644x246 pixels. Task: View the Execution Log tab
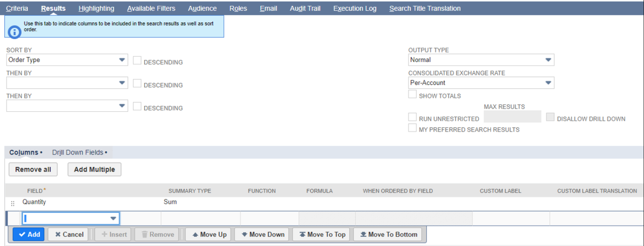[x=355, y=8]
